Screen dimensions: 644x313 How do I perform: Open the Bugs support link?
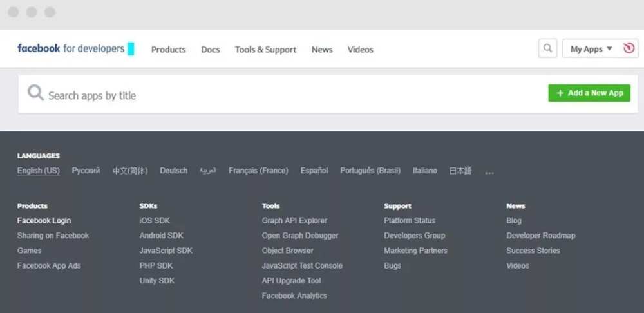[392, 266]
